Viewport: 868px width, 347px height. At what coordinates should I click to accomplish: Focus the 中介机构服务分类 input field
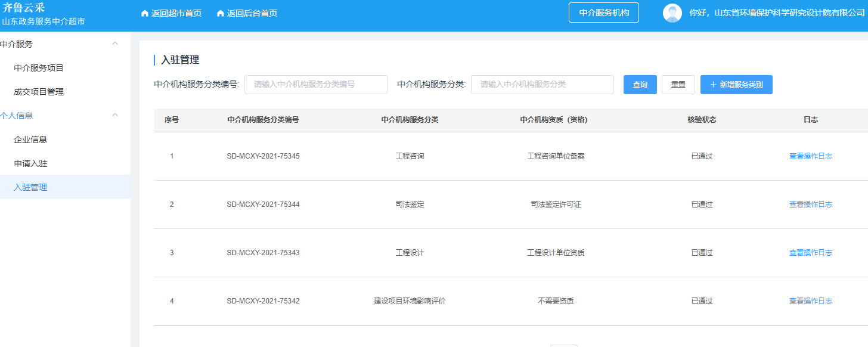tap(542, 85)
